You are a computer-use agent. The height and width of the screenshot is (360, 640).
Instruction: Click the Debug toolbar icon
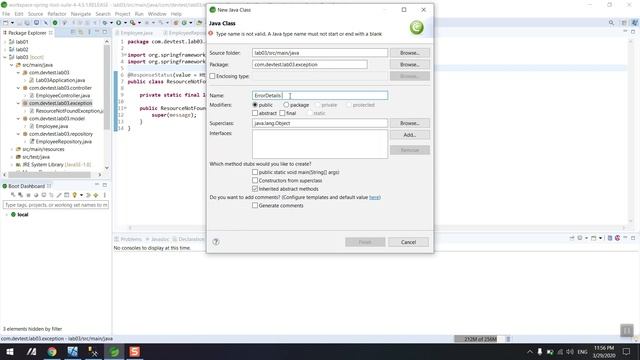(105, 23)
